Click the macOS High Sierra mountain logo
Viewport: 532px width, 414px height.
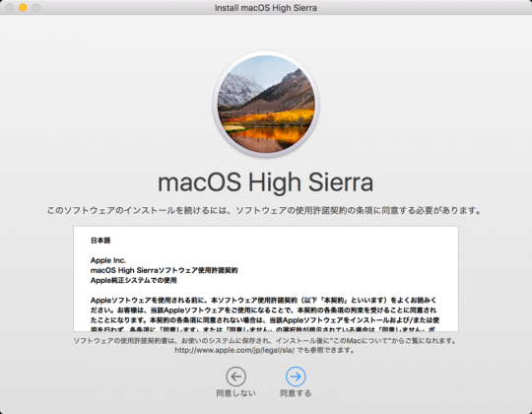[x=266, y=103]
